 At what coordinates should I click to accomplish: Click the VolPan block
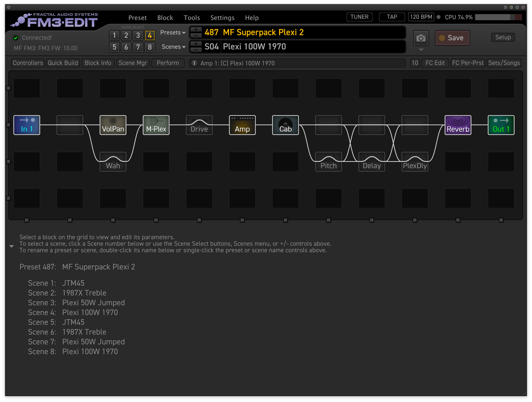click(113, 125)
